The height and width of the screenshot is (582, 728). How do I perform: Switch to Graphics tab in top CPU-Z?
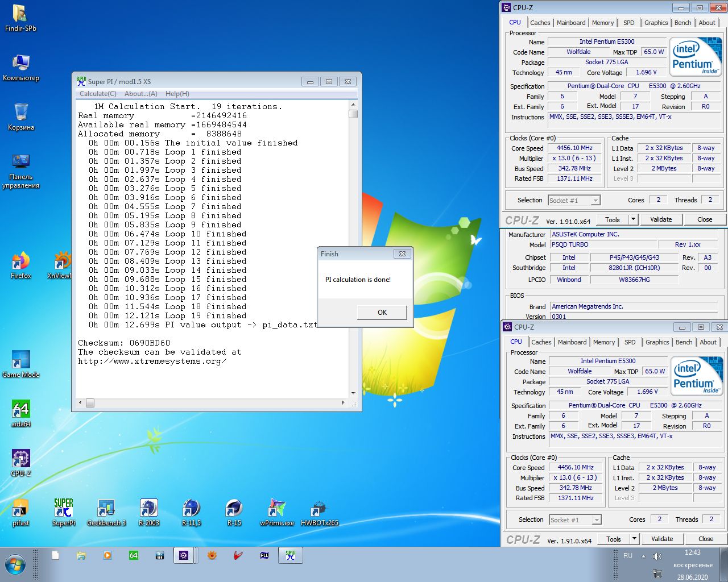(x=656, y=23)
